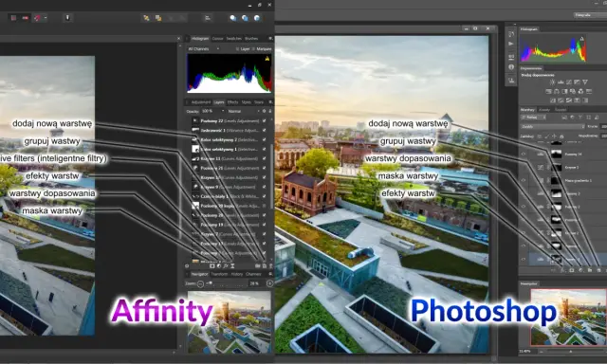The image size is (607, 364).
Task: Add a Vibrance triangle adjustment in Photoshop
Action: pyautogui.click(x=585, y=82)
